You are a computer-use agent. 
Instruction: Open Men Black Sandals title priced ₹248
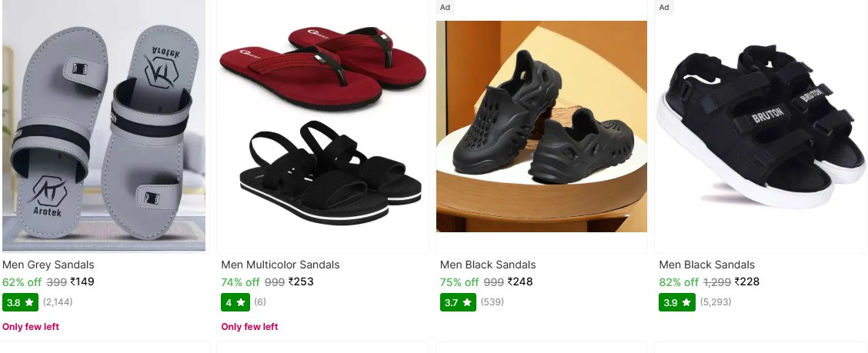coord(488,265)
